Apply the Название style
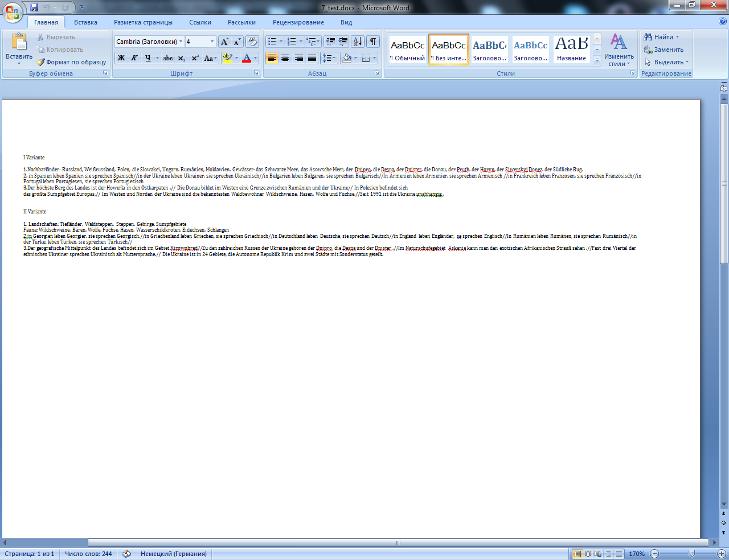This screenshot has width=729, height=560. pyautogui.click(x=572, y=50)
